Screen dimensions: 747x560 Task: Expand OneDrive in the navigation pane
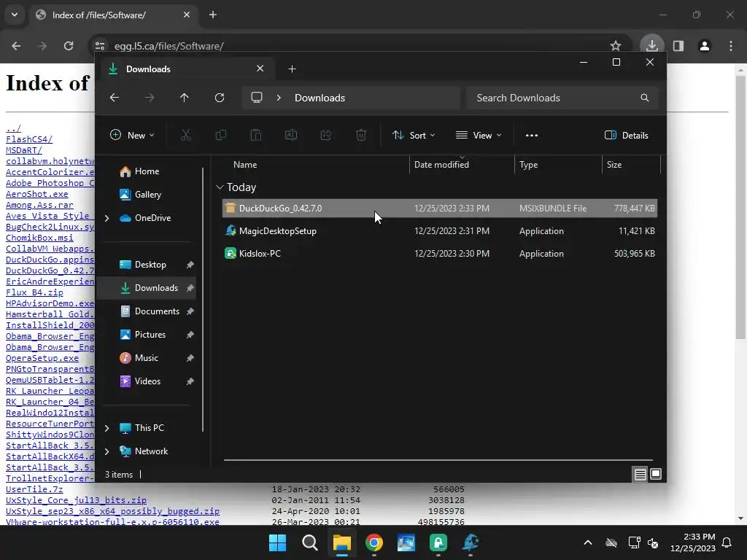click(107, 218)
